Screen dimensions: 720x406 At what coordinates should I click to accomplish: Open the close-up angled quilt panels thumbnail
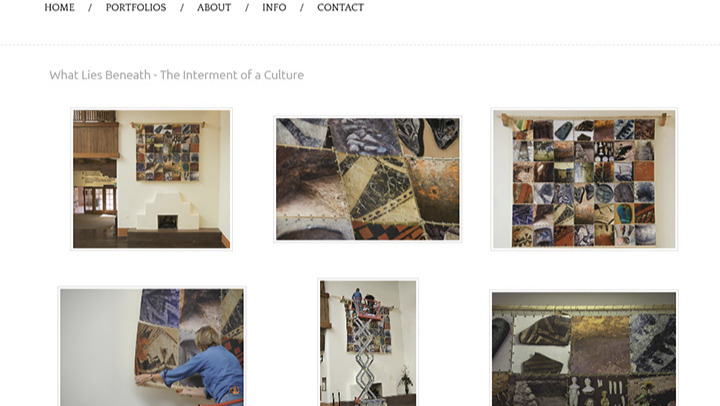367,179
